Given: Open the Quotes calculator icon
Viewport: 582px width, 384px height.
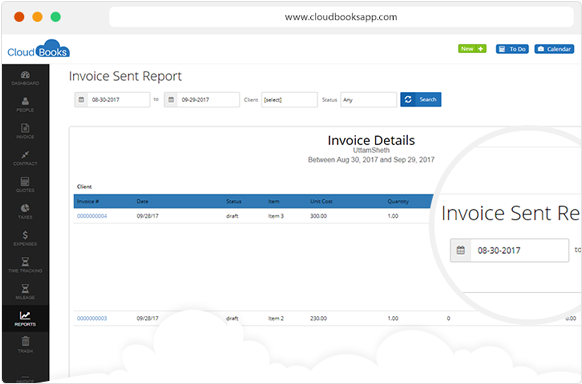Looking at the screenshot, I should tap(25, 181).
